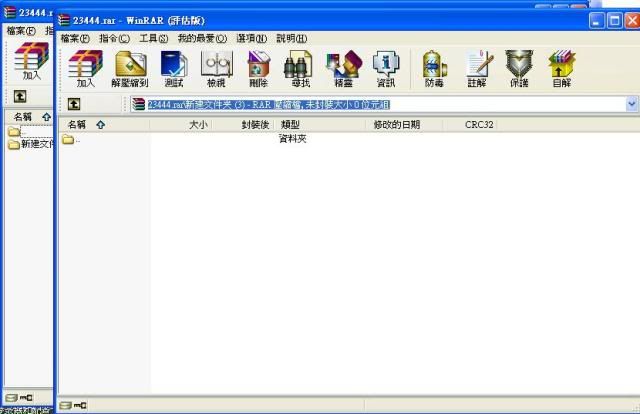Go up one level in front window
The width and height of the screenshot is (640, 414).
(x=74, y=104)
